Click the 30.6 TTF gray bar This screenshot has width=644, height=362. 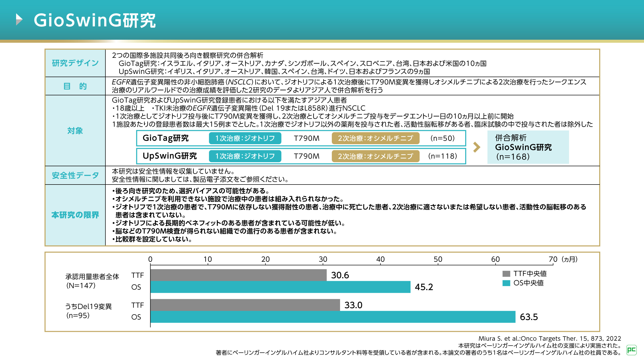click(x=238, y=275)
